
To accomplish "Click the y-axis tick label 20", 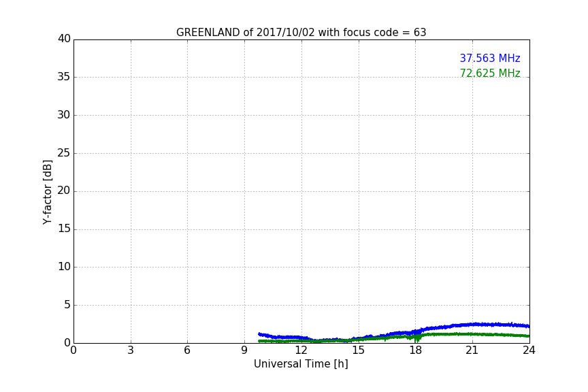I will point(64,191).
